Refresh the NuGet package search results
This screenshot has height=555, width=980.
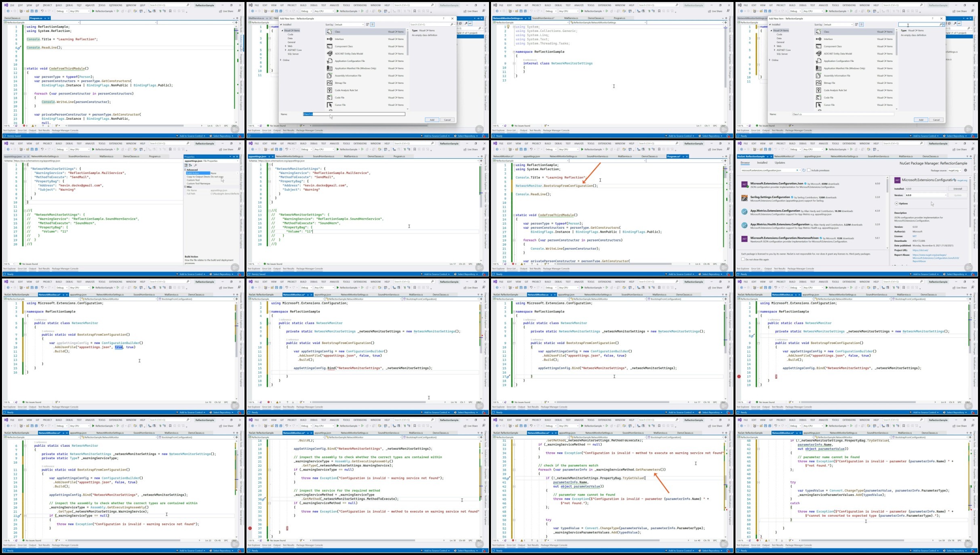804,170
